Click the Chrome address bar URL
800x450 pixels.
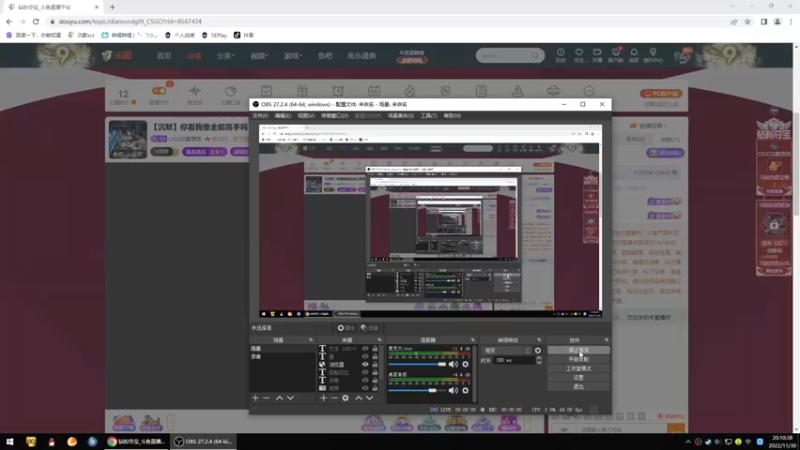(x=130, y=21)
